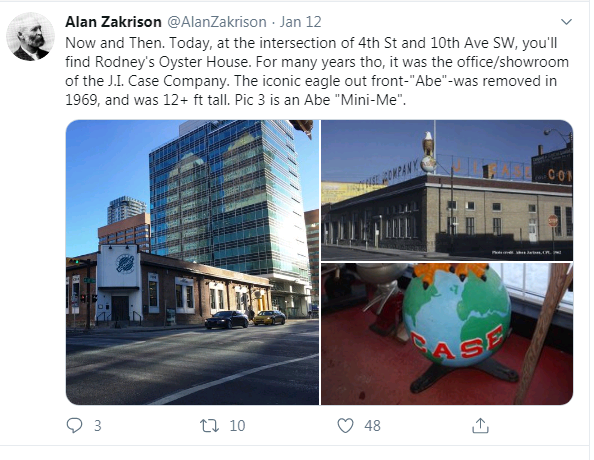Open the share tweet icon
594x460 pixels.
coord(480,425)
